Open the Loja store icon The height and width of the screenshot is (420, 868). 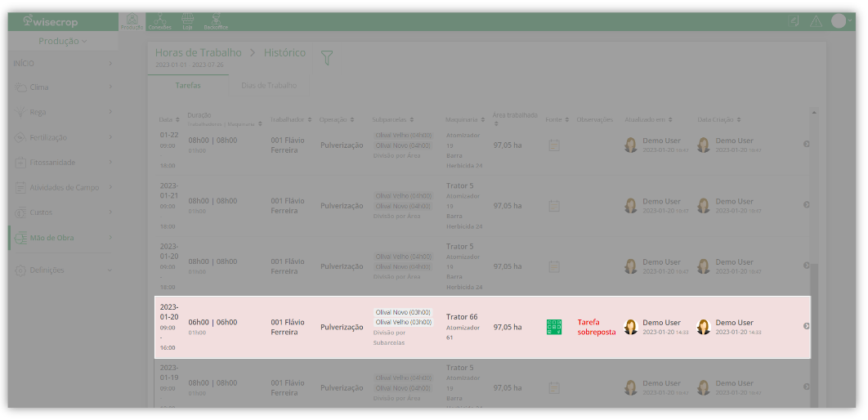(x=188, y=21)
